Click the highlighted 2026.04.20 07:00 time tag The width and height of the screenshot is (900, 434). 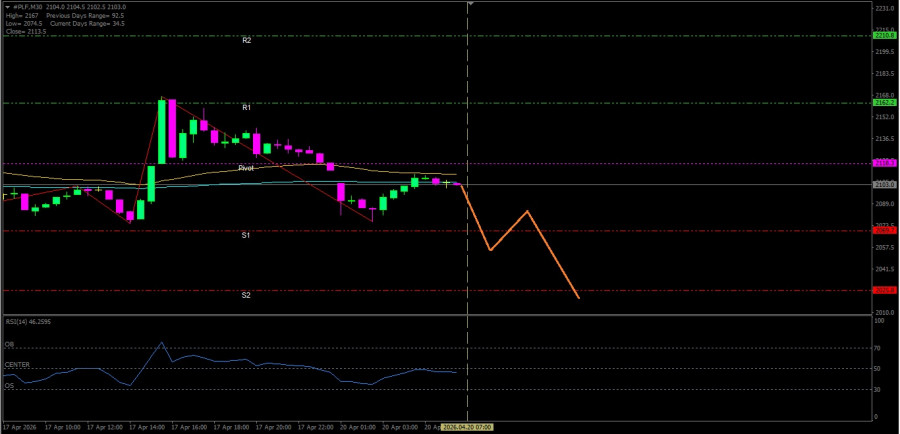click(469, 427)
